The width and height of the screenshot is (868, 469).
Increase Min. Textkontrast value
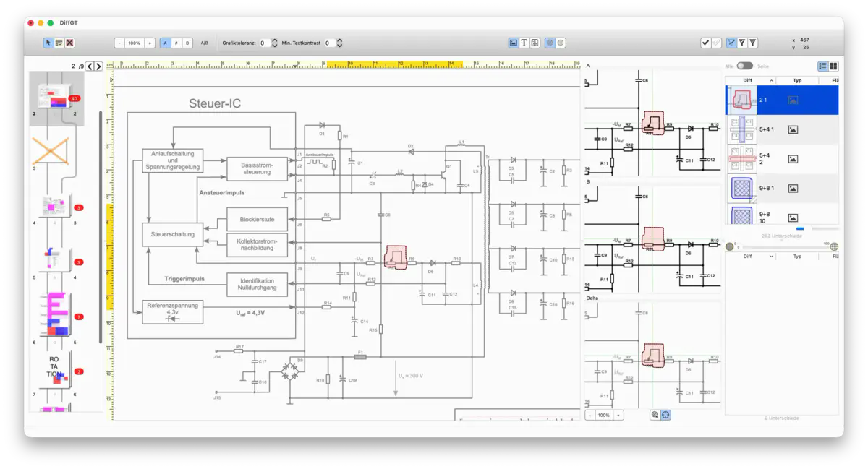339,39
